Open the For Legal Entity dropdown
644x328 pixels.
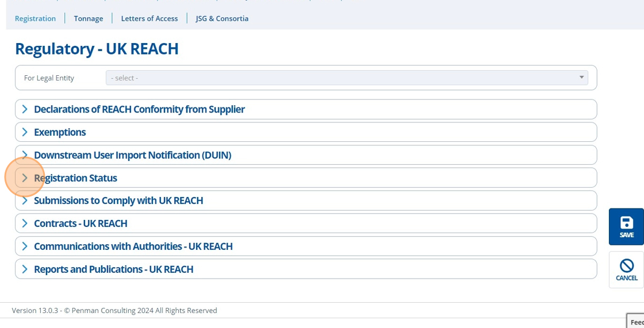(x=347, y=78)
